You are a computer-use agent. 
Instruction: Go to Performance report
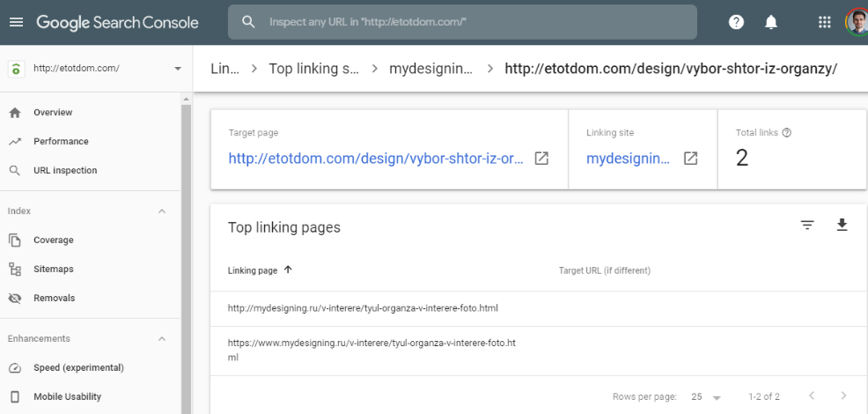[x=61, y=141]
